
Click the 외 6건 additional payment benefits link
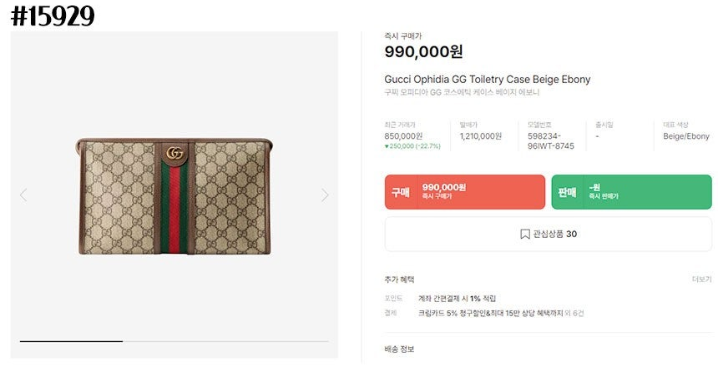click(x=574, y=313)
